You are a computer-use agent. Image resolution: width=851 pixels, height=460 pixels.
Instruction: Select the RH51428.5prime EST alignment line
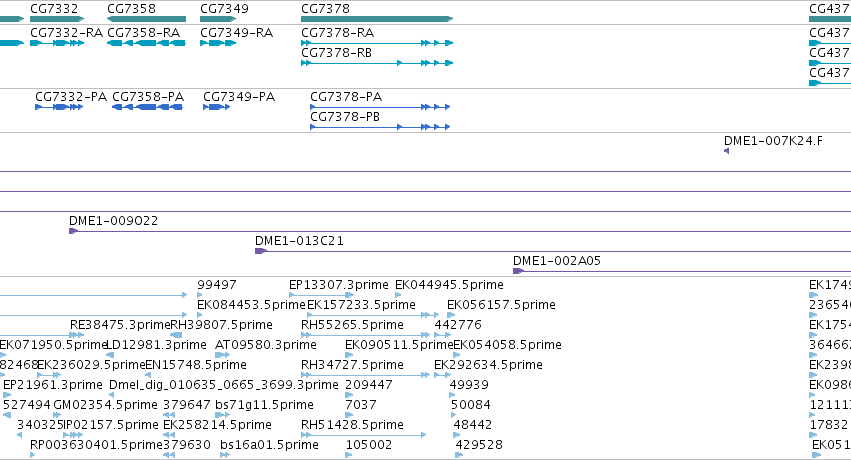[364, 435]
